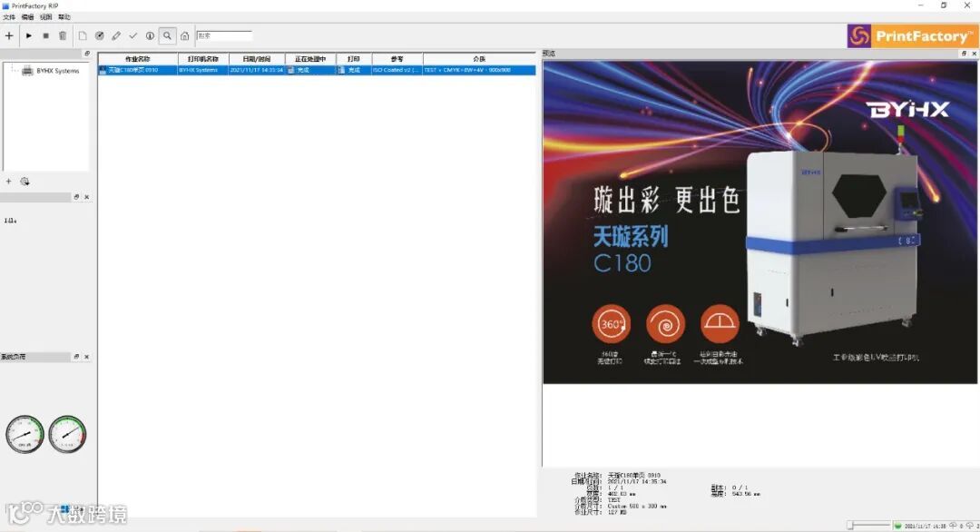The image size is (980, 532).
Task: Click the right system gauge dial
Action: 67,434
